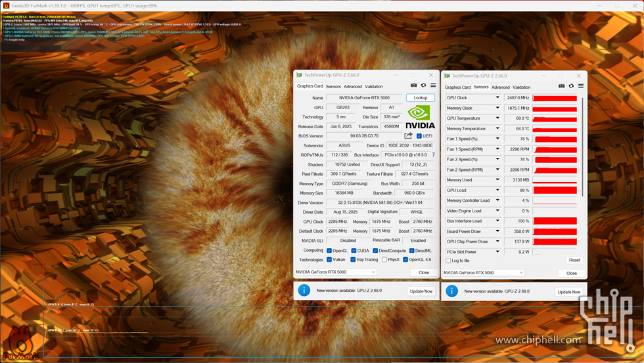Click info icon in right update notice

coord(452,291)
